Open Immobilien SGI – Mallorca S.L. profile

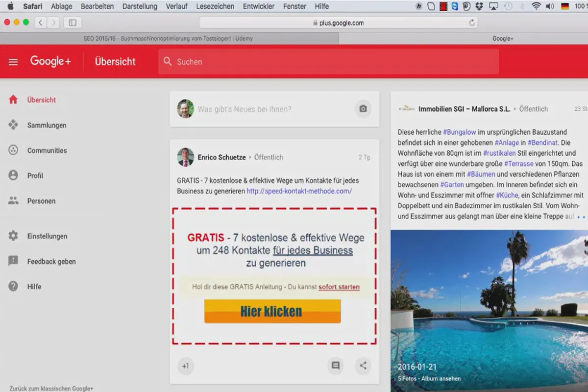click(465, 109)
